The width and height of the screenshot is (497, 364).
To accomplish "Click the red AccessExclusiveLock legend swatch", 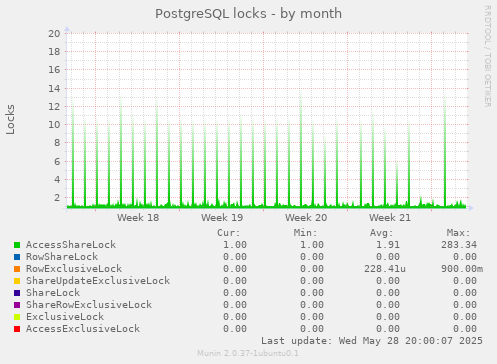I will pos(17,329).
